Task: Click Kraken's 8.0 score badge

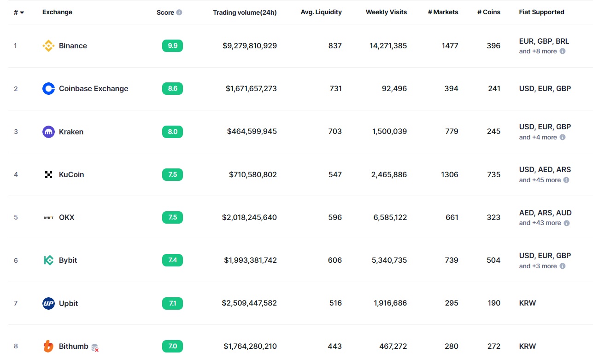Action: click(172, 132)
